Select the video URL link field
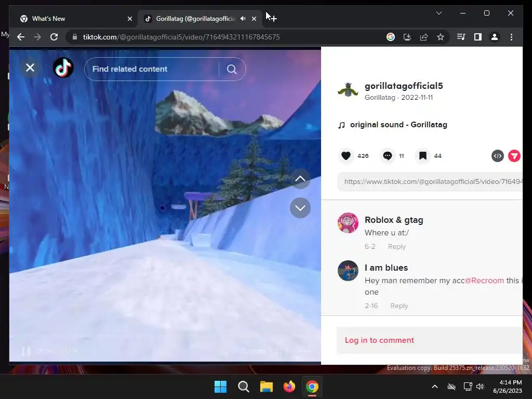Image resolution: width=532 pixels, height=399 pixels. coord(430,182)
